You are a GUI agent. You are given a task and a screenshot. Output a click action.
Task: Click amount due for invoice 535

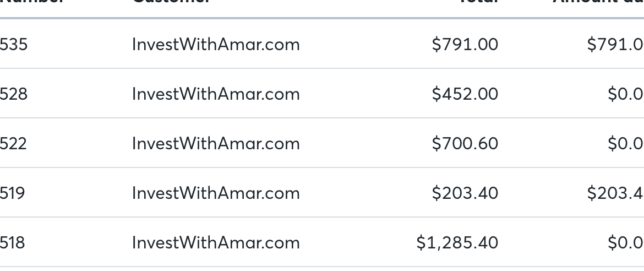pos(615,44)
